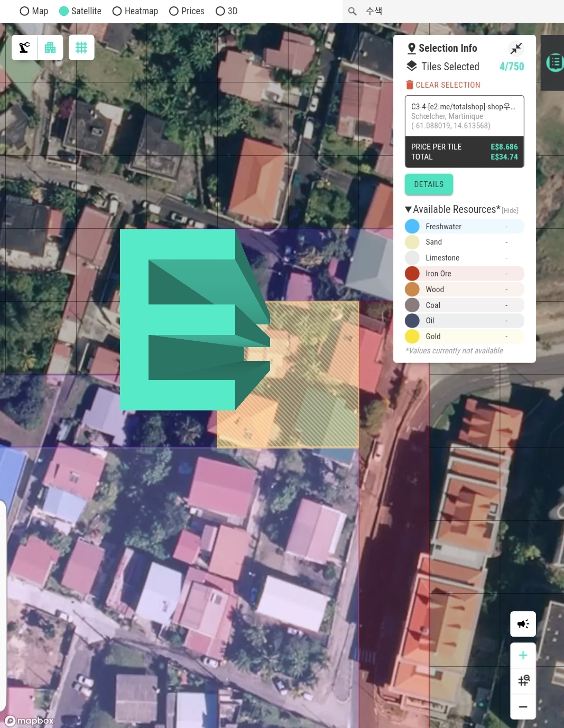Switch to Prices view
Screen dimensions: 564x728
(174, 11)
